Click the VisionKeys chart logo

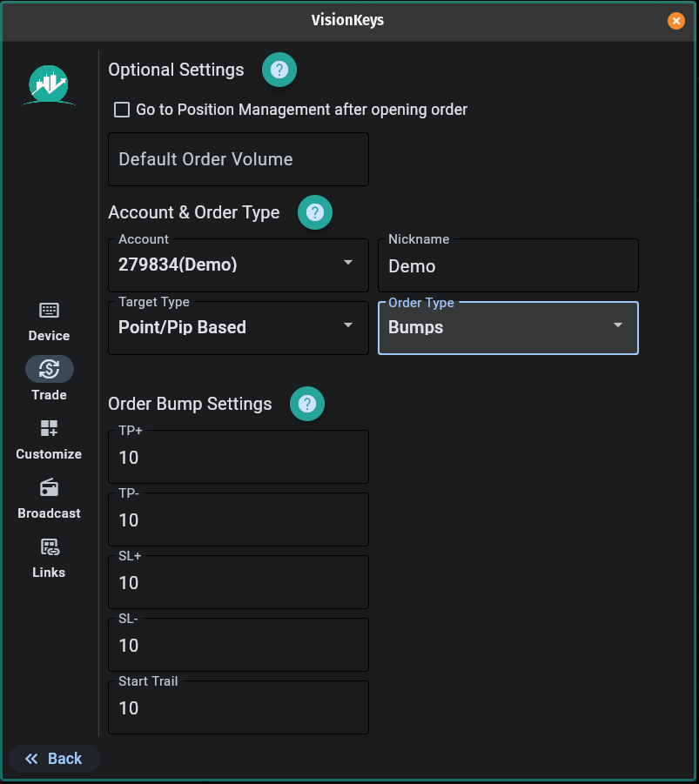tap(49, 85)
